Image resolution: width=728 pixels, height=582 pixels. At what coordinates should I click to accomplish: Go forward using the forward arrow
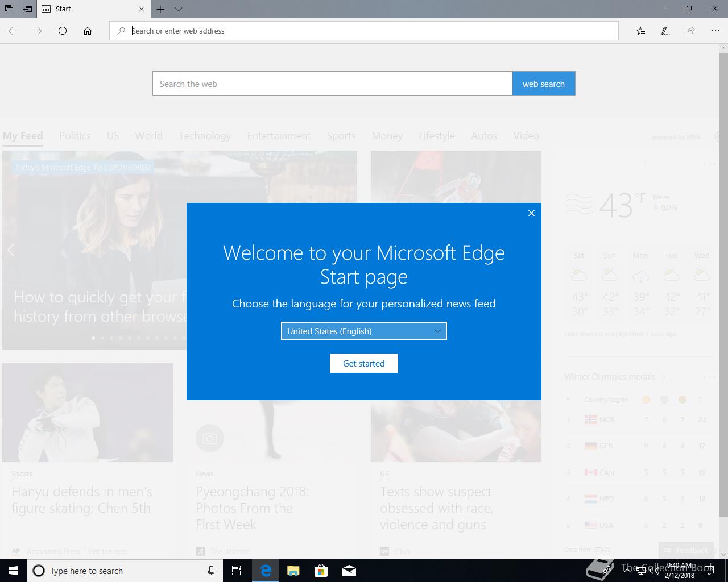38,31
